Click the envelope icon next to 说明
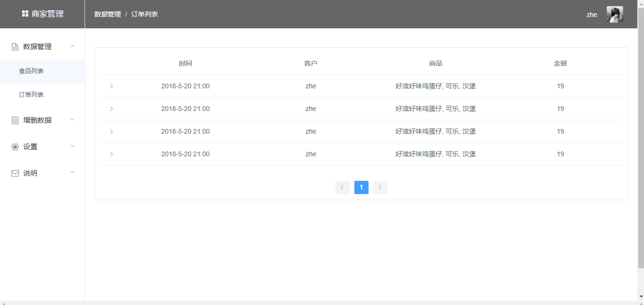The image size is (644, 305). 15,173
